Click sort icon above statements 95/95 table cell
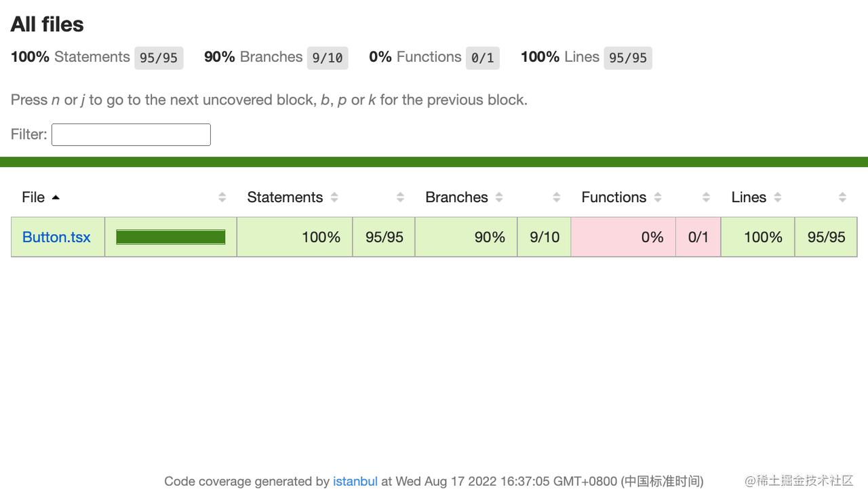The height and width of the screenshot is (502, 868). pyautogui.click(x=400, y=197)
